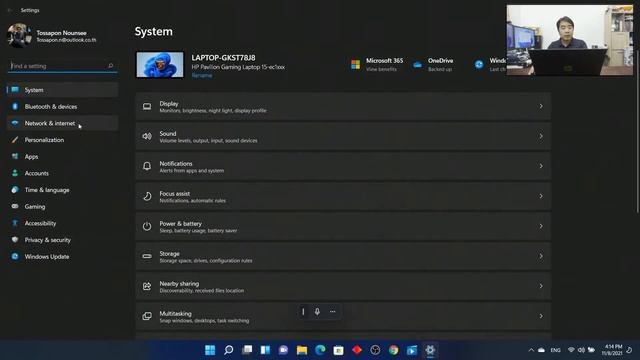Open taskbar Search
This screenshot has height=360, width=640.
[229, 350]
